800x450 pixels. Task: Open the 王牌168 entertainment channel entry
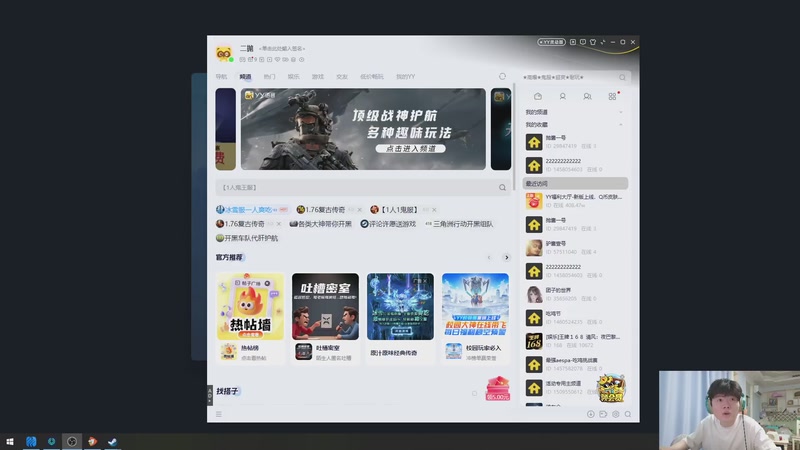click(x=575, y=341)
